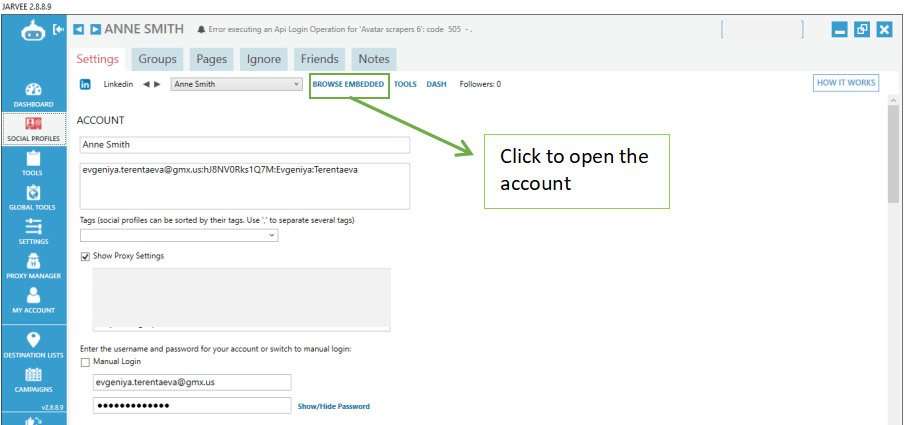Enable the Manual Login checkbox
Viewport: 907px width, 425px height.
86,362
